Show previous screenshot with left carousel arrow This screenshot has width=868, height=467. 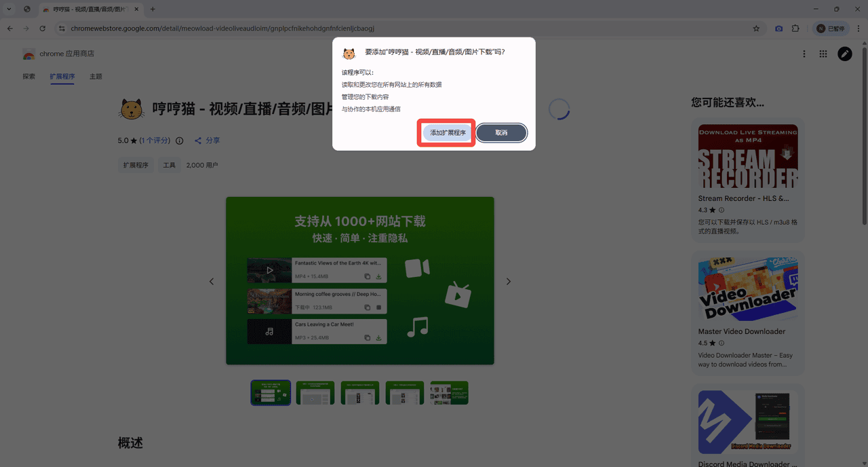pos(212,281)
